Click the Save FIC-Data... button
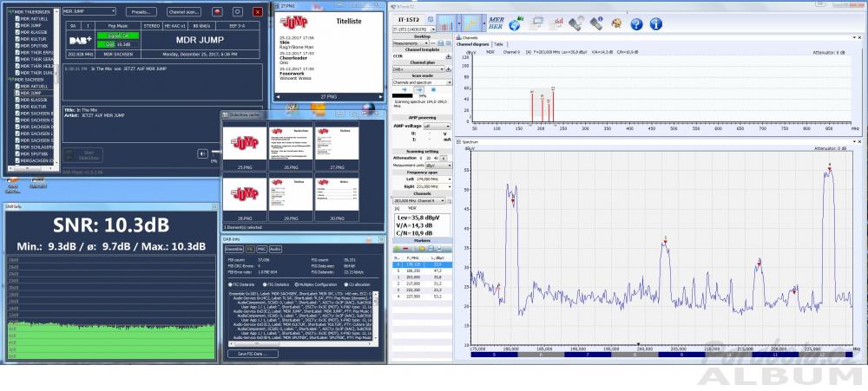 tap(253, 354)
